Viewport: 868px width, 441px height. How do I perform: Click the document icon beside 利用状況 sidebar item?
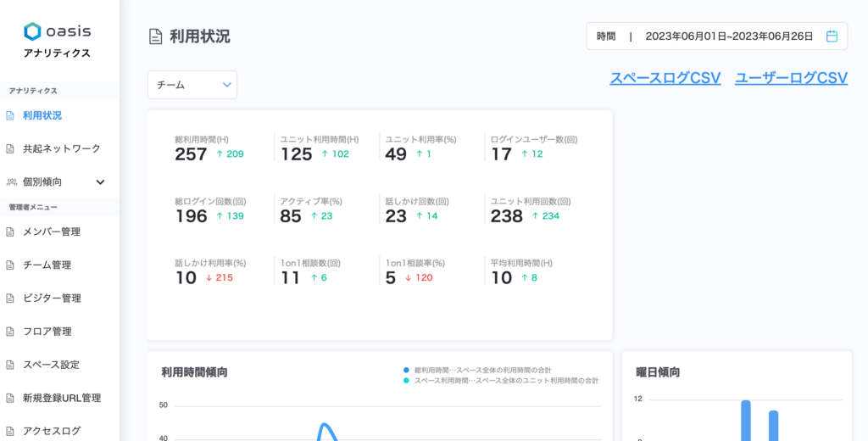pos(10,115)
